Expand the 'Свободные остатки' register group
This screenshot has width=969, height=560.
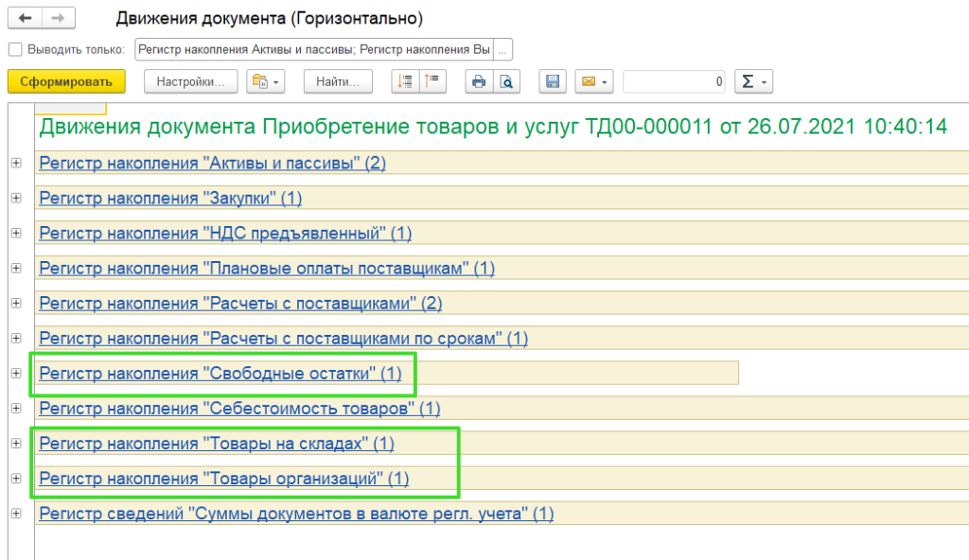pyautogui.click(x=16, y=374)
